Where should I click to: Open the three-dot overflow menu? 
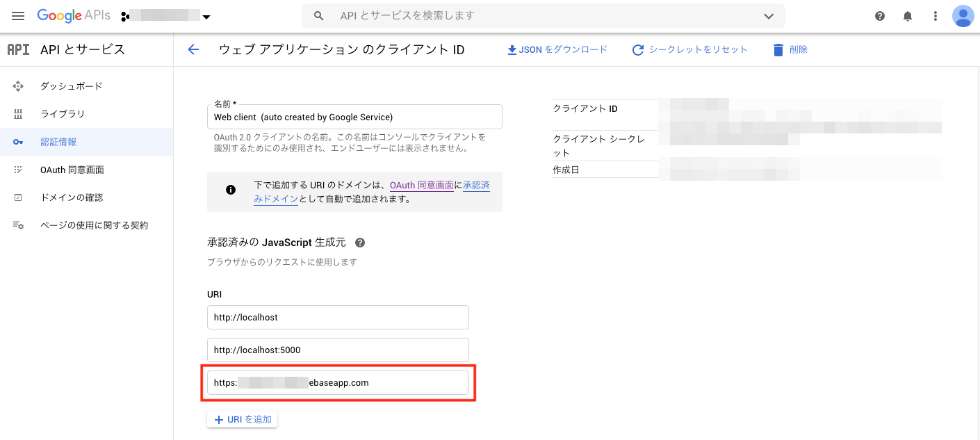coord(935,15)
